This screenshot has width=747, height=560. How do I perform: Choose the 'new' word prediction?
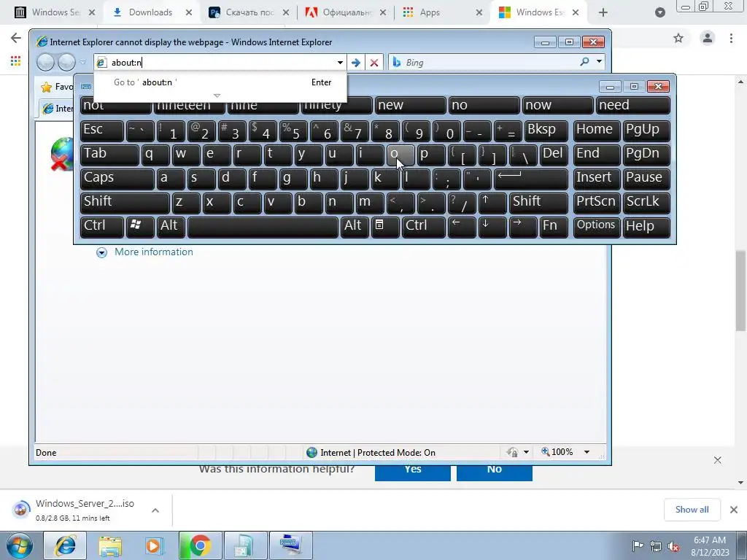tap(410, 105)
